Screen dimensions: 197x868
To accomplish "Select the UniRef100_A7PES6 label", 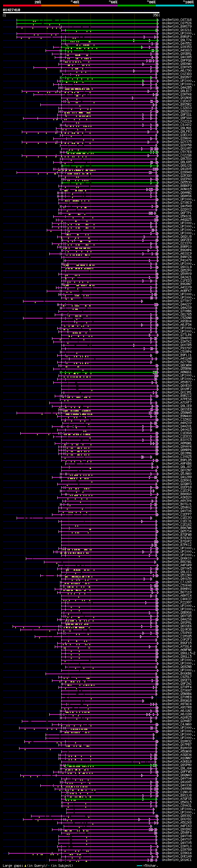I will (177, 399).
